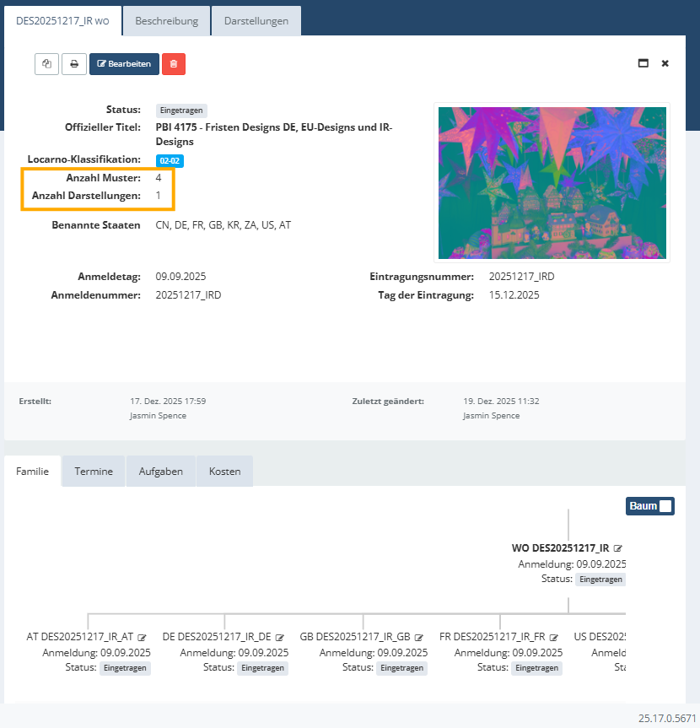
Task: Open the Familie tab
Action: 33,472
